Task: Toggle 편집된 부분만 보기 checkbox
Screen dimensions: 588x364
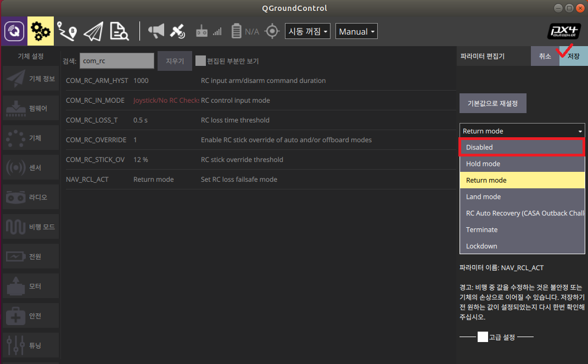Action: (x=200, y=61)
